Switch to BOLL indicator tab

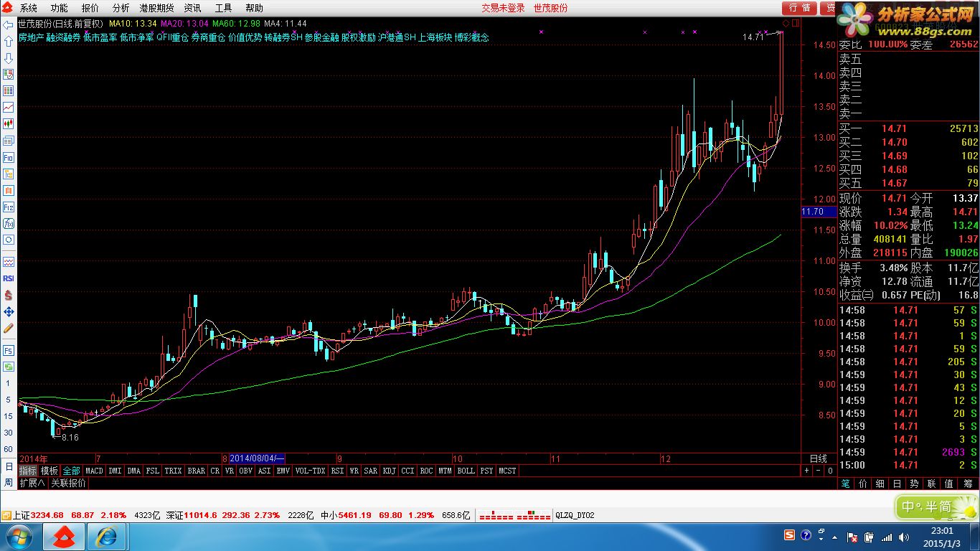[466, 471]
